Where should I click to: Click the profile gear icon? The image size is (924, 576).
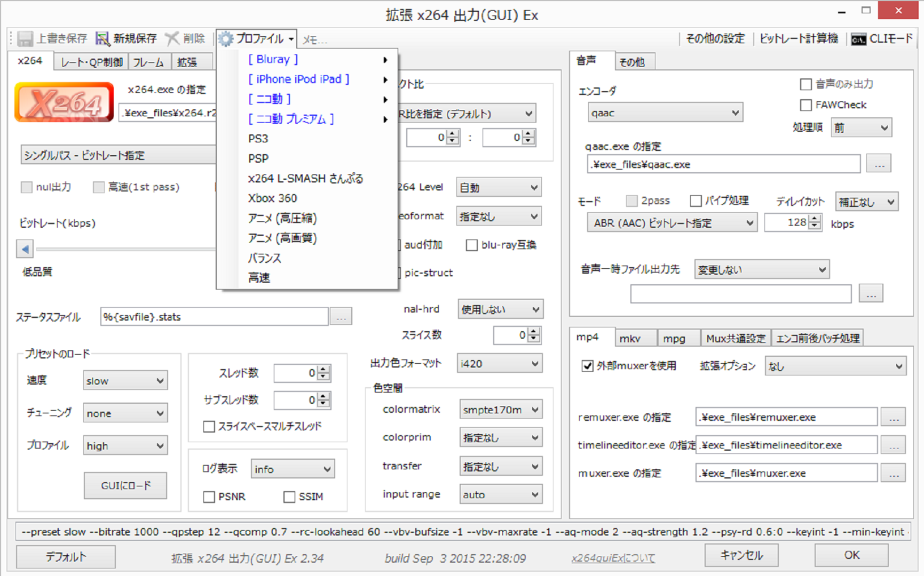click(226, 38)
